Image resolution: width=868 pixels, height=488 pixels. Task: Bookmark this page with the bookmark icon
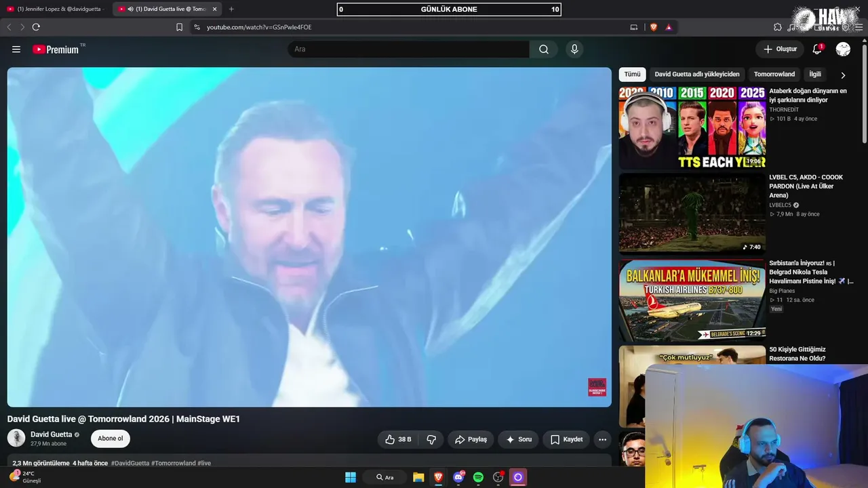click(179, 27)
